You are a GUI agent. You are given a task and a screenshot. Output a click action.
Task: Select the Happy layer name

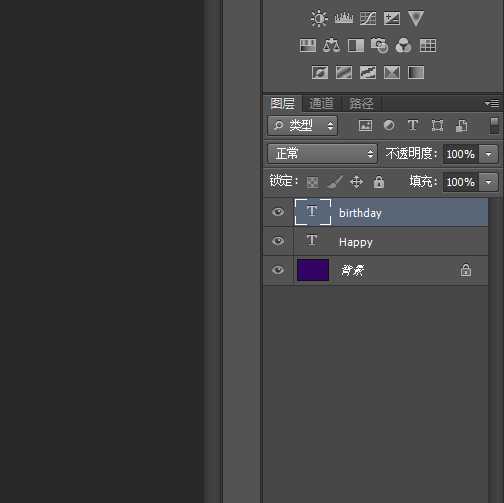pos(356,242)
